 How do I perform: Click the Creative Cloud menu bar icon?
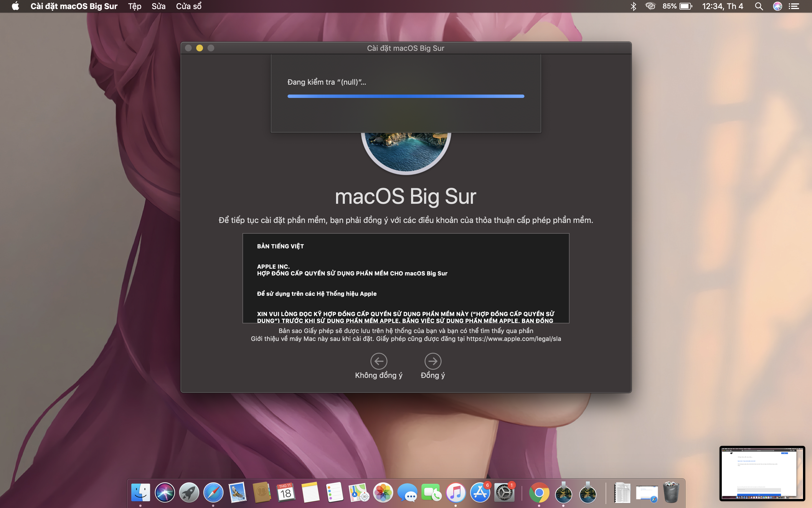tap(650, 6)
